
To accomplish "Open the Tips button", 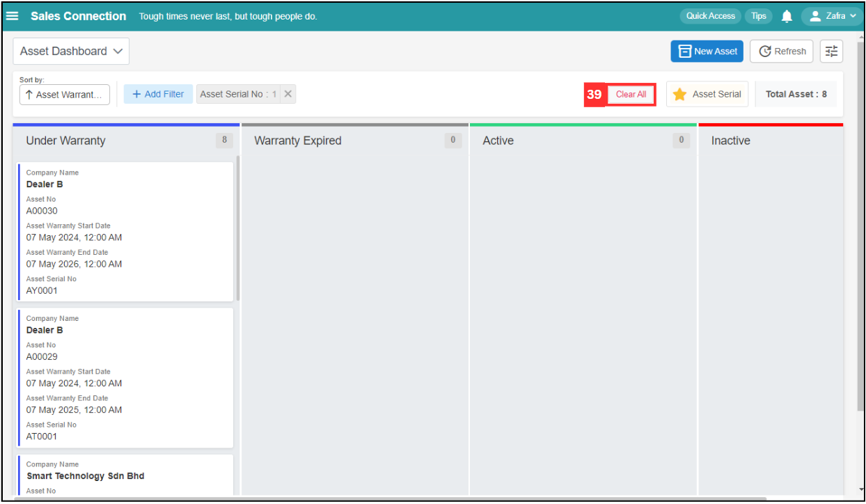I will [759, 16].
